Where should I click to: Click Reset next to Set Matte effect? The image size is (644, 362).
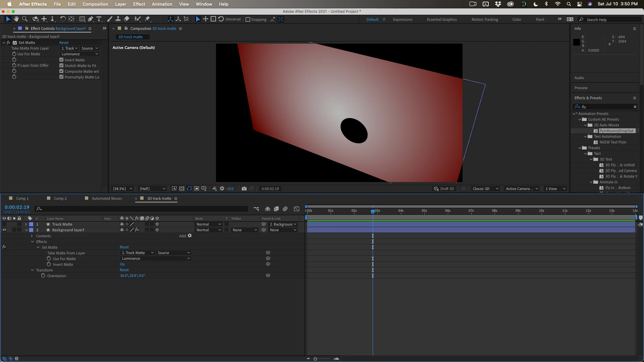click(64, 43)
